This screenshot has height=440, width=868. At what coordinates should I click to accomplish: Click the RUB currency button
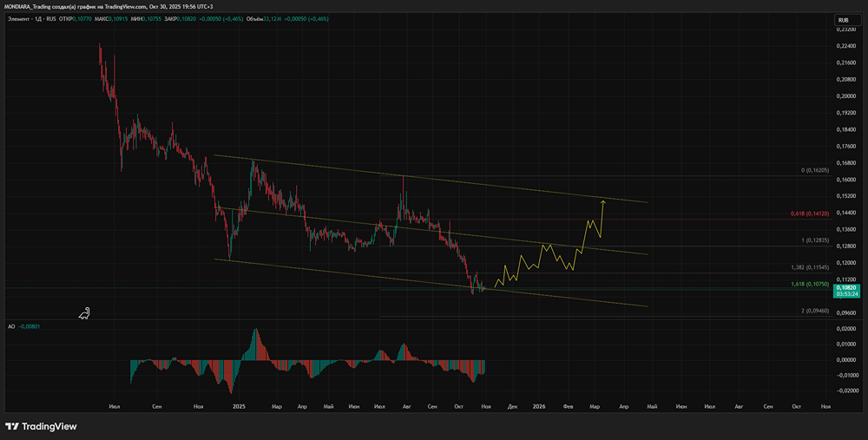click(847, 20)
